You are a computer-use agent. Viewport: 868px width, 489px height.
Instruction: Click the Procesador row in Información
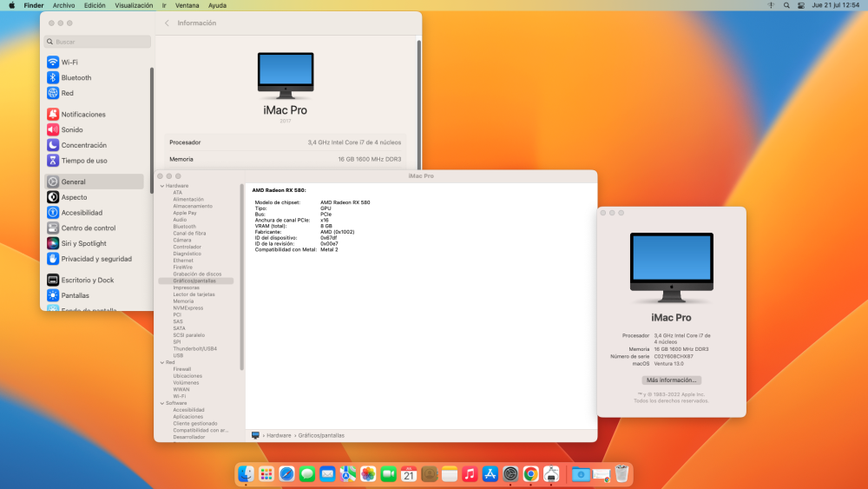285,142
